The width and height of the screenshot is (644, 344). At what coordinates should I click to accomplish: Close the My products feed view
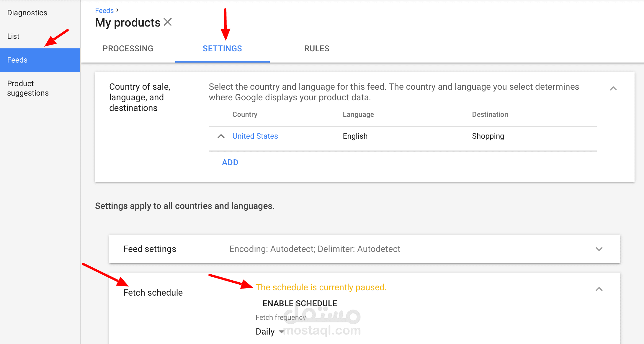(x=168, y=22)
